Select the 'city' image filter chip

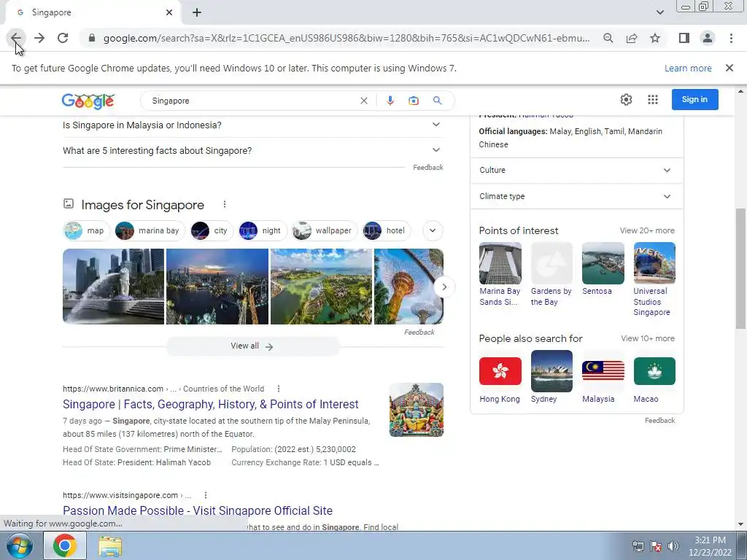pos(212,230)
